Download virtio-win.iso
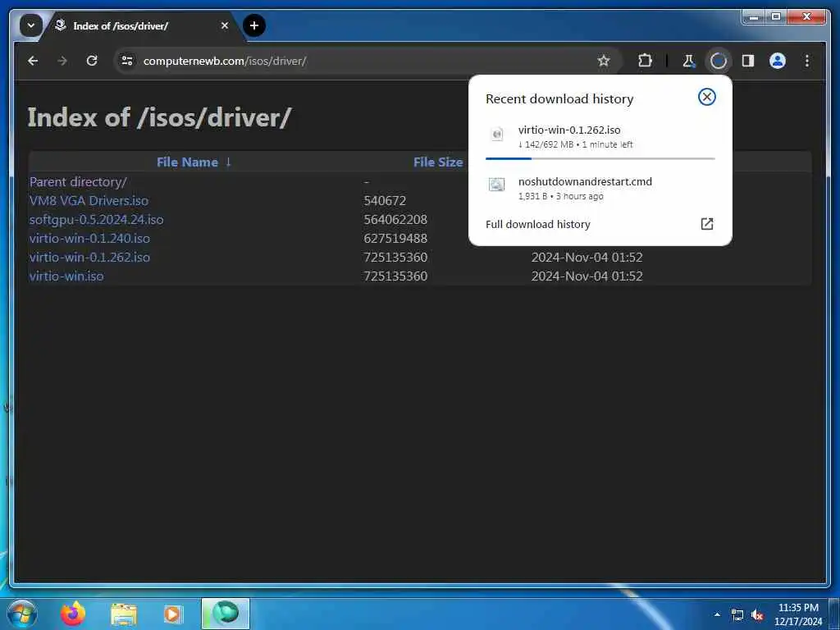Viewport: 840px width, 630px height. (66, 276)
